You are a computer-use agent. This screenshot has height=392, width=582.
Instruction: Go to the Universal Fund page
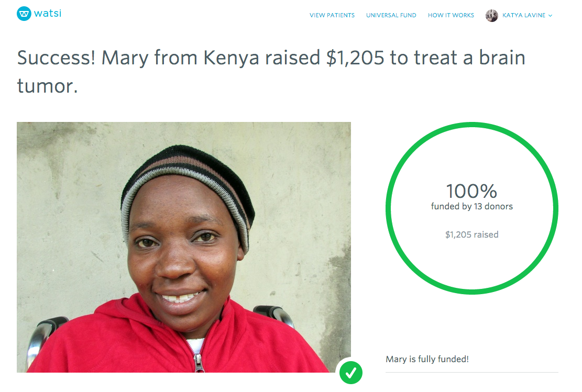(391, 15)
